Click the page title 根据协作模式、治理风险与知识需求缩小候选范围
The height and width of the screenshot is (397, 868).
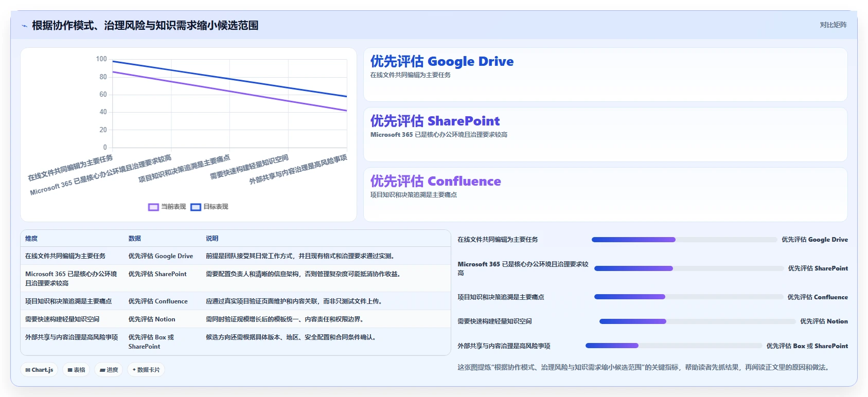pos(145,26)
